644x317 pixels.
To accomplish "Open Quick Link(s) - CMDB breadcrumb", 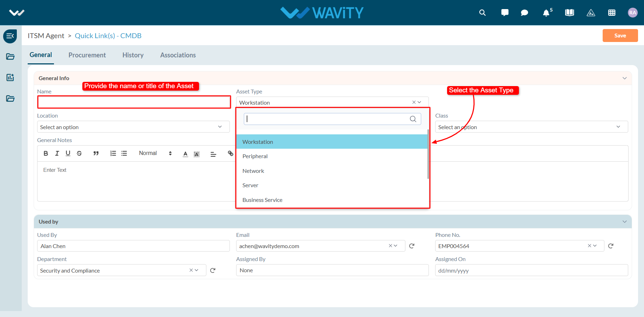I will (x=108, y=36).
